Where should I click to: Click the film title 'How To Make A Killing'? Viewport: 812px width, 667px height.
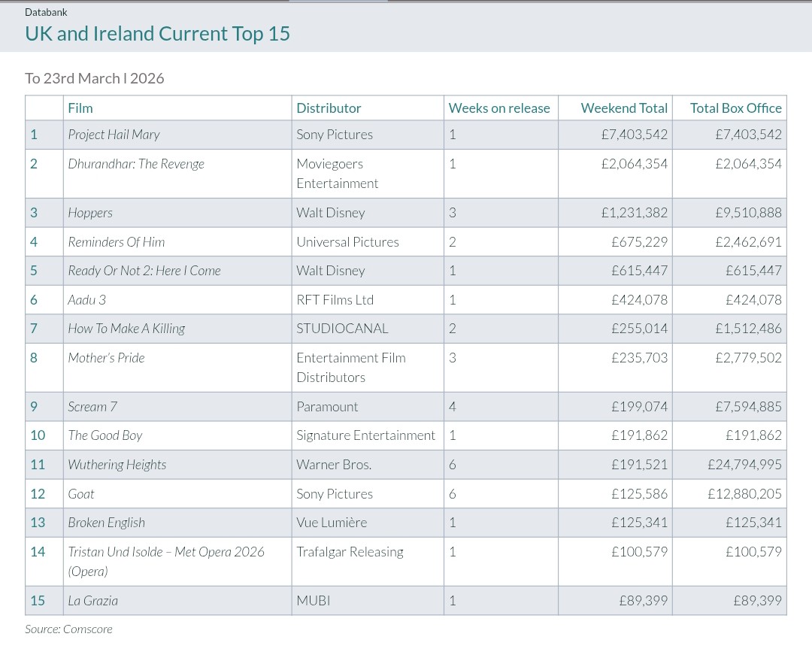point(126,329)
